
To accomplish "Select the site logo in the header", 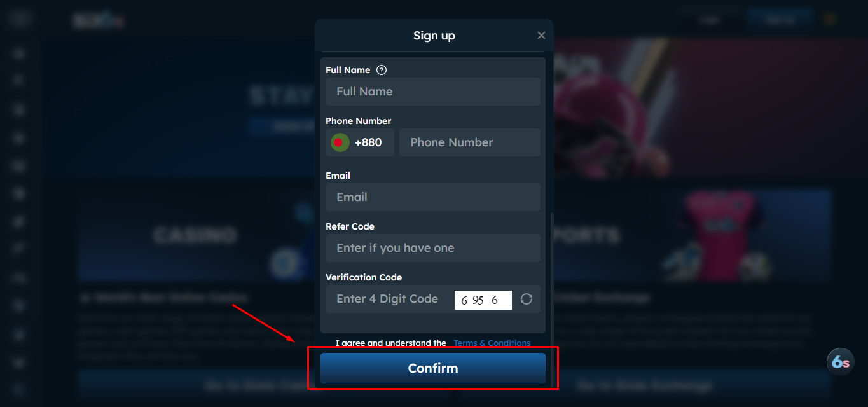I will coord(99,20).
